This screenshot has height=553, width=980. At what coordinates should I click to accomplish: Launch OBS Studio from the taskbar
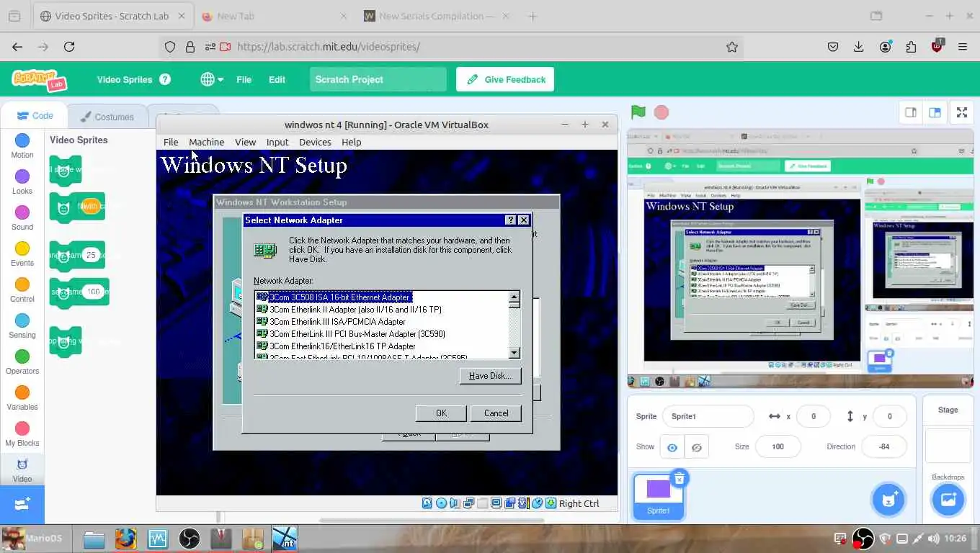coord(189,539)
